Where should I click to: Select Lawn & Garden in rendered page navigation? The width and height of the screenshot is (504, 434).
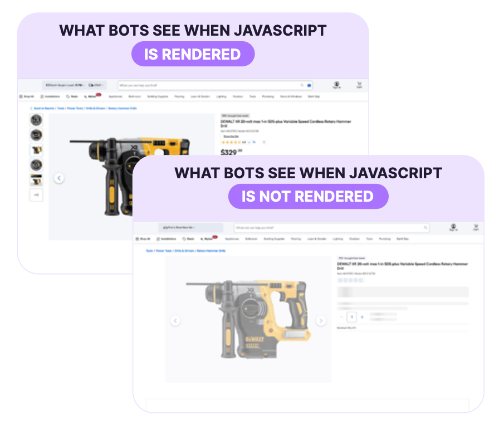tap(200, 96)
